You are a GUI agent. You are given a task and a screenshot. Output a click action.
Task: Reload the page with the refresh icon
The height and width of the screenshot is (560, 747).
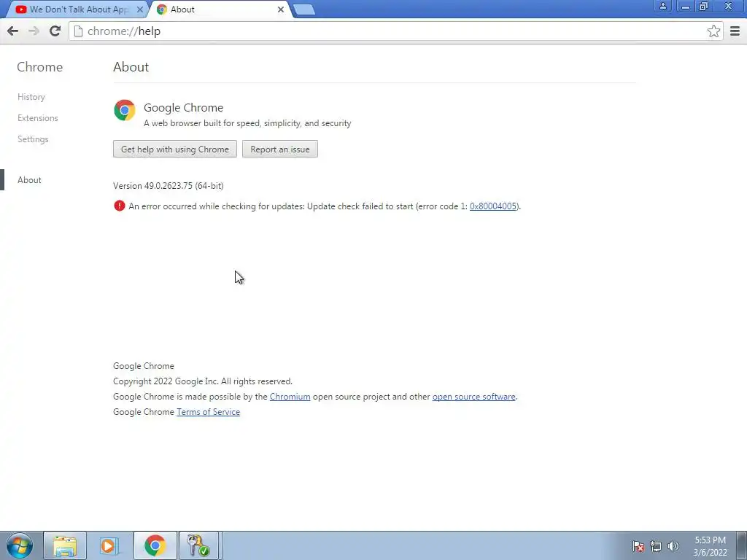[x=55, y=31]
